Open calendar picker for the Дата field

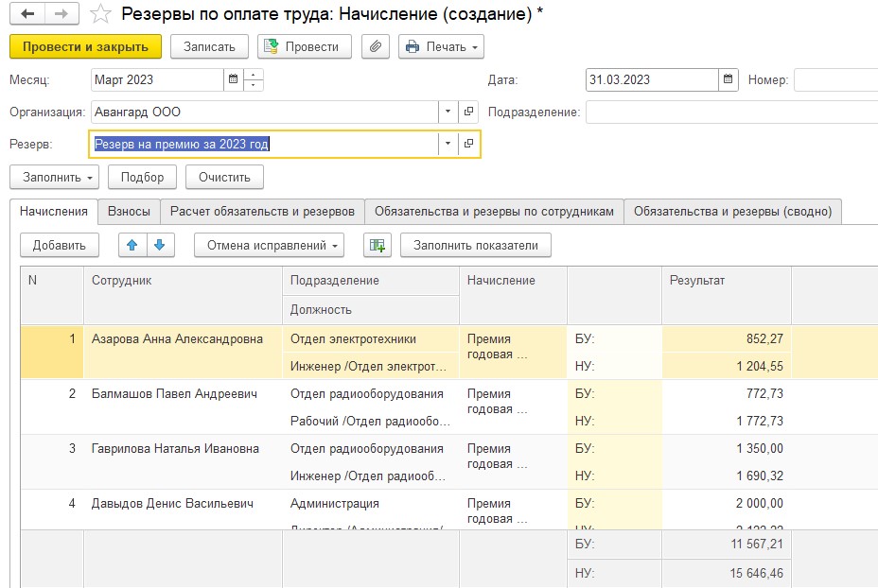tap(728, 79)
